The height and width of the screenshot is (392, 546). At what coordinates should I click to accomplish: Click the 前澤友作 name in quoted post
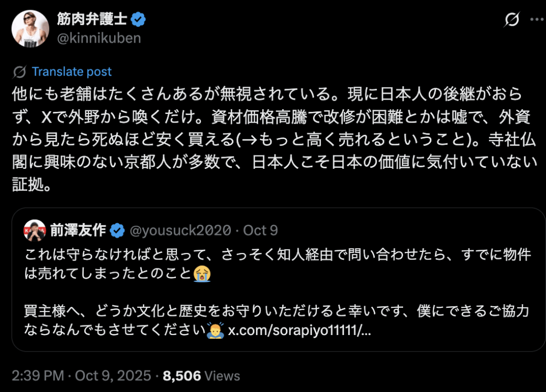(79, 231)
